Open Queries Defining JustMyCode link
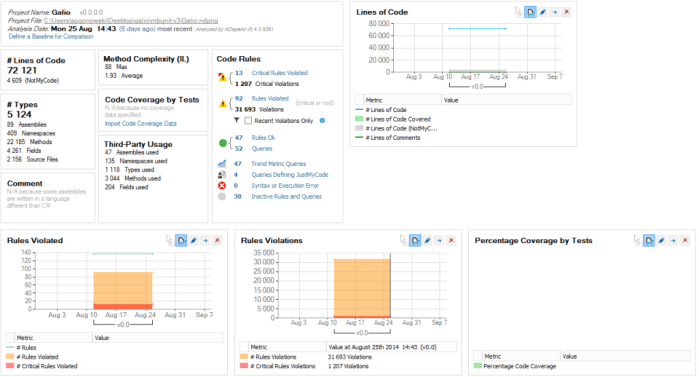Viewport: 699px width, 377px height. click(290, 175)
